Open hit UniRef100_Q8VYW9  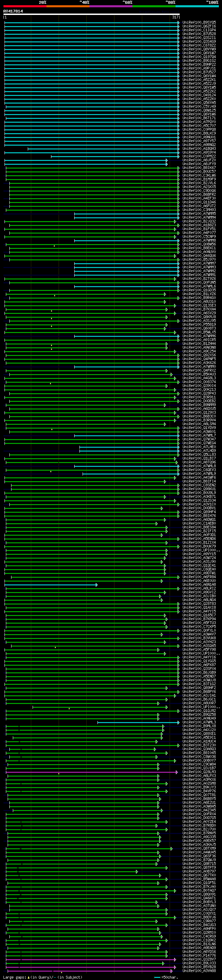pos(199,49)
